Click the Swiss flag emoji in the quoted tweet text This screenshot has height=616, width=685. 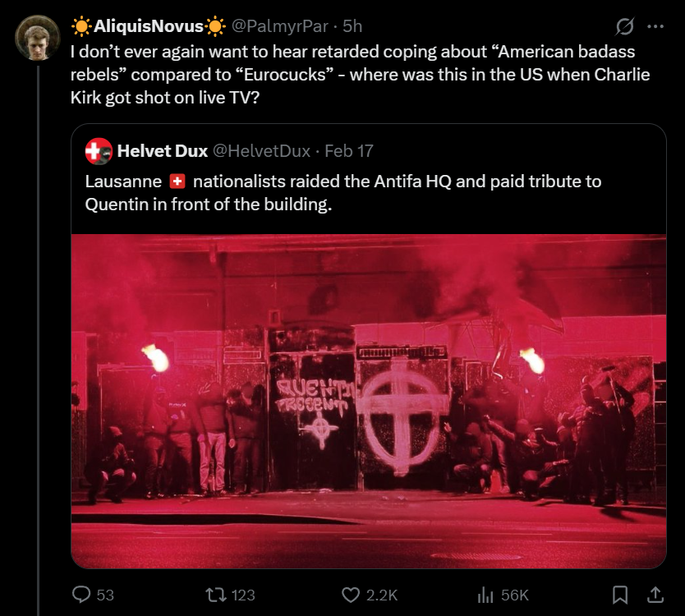point(186,182)
